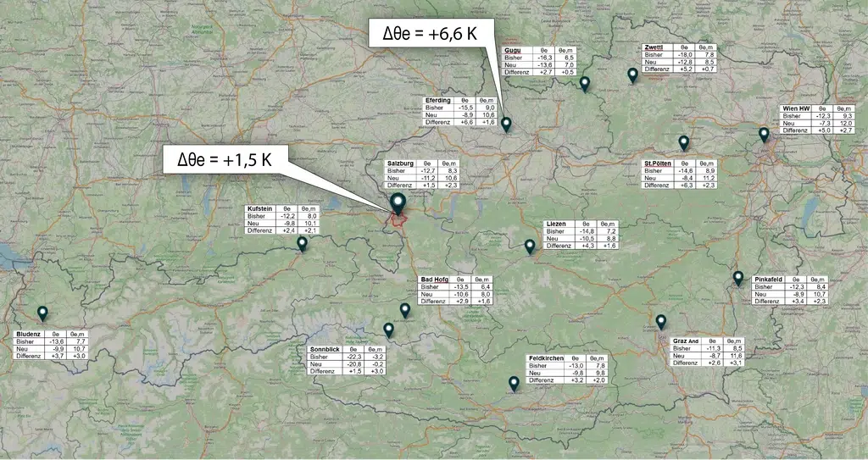The image size is (868, 460).
Task: Click the +3,7 cell in the Bludenz table
Action: (57, 356)
